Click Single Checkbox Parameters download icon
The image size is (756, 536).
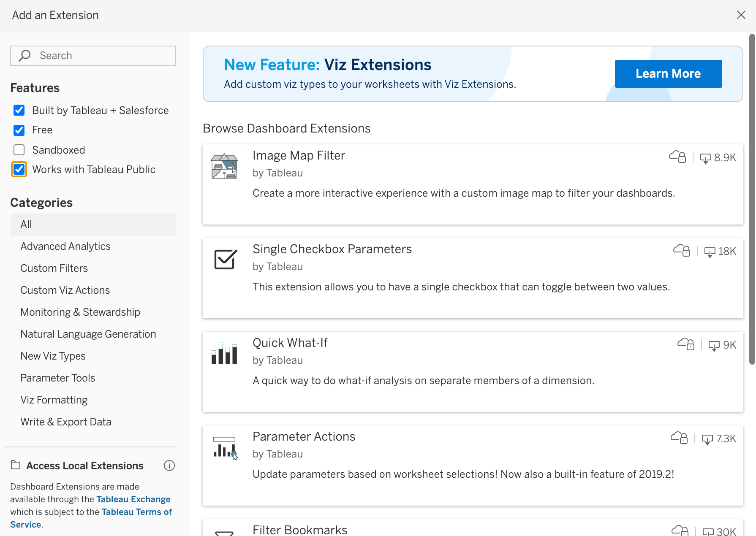click(x=710, y=252)
